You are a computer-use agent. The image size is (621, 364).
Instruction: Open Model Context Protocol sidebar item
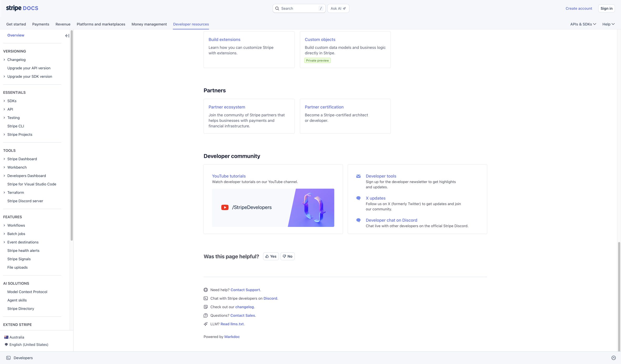coord(27,292)
